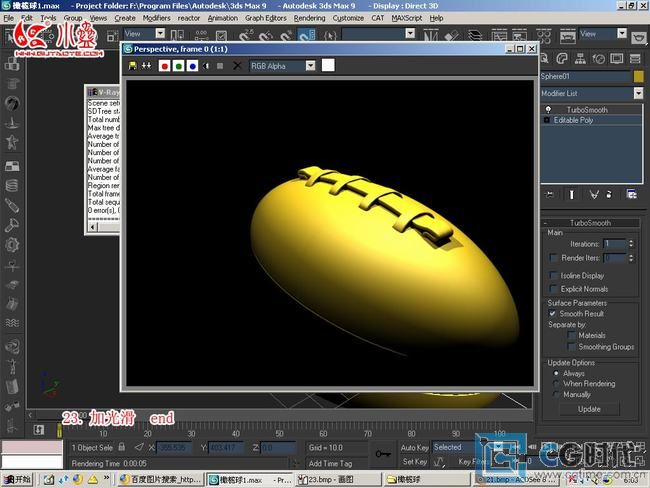Viewport: 650px width, 488px height.
Task: Click the white color swatch in the render window
Action: (x=328, y=65)
